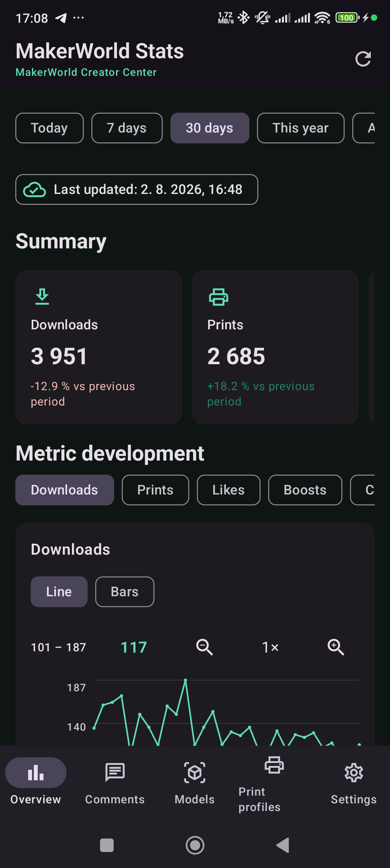Switch metric to Likes chip

[x=229, y=490]
